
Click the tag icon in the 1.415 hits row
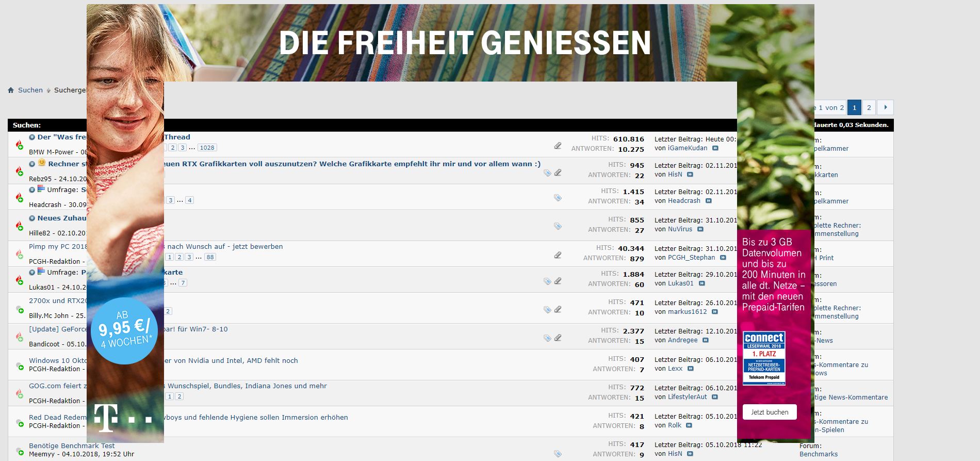click(558, 198)
